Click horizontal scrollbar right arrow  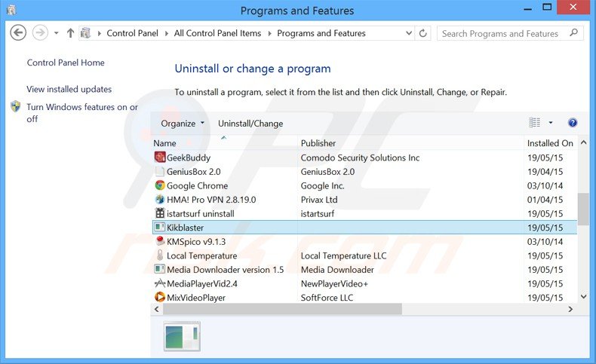570,309
